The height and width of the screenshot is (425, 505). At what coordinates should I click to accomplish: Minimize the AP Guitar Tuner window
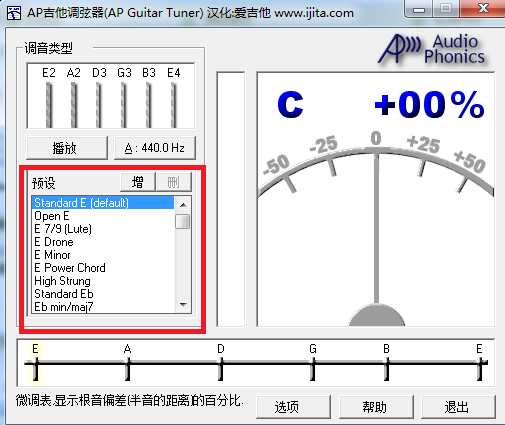(x=419, y=8)
